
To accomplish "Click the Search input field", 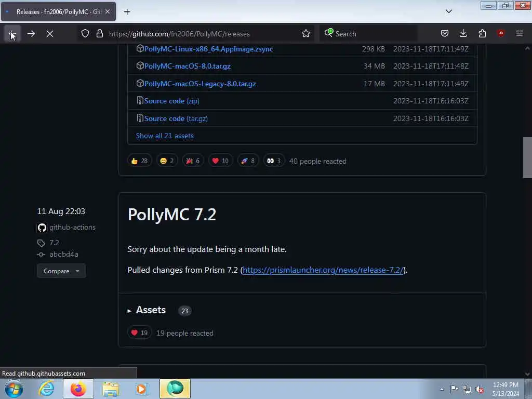I will point(368,34).
